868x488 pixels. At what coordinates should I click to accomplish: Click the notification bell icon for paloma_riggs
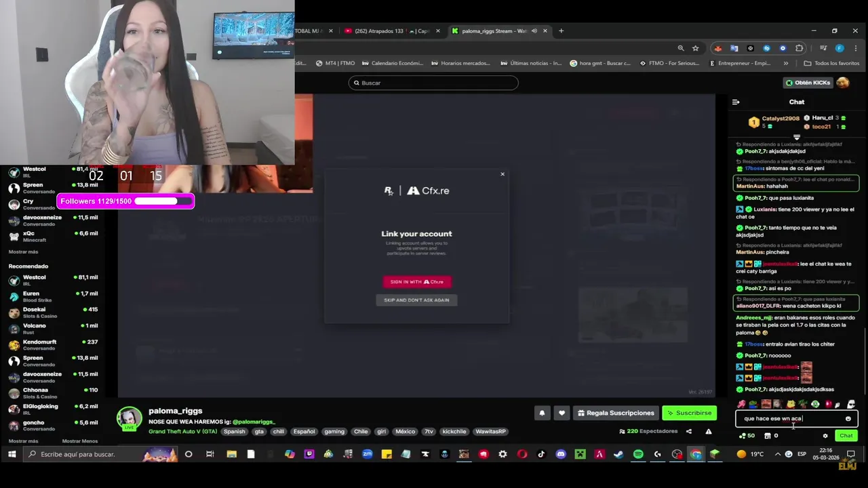pyautogui.click(x=542, y=413)
